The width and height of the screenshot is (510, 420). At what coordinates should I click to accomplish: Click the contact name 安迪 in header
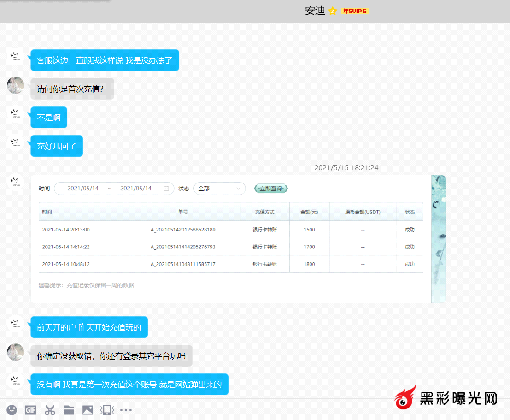tap(315, 11)
